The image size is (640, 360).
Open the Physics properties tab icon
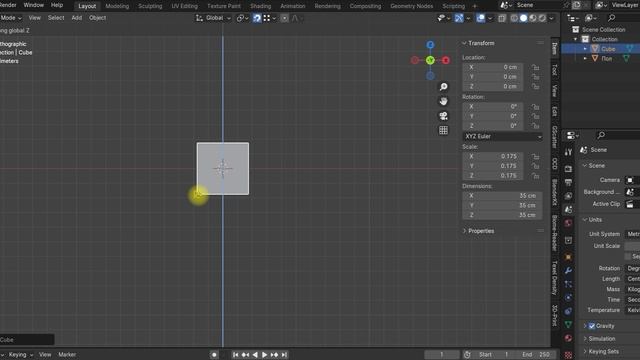568,297
